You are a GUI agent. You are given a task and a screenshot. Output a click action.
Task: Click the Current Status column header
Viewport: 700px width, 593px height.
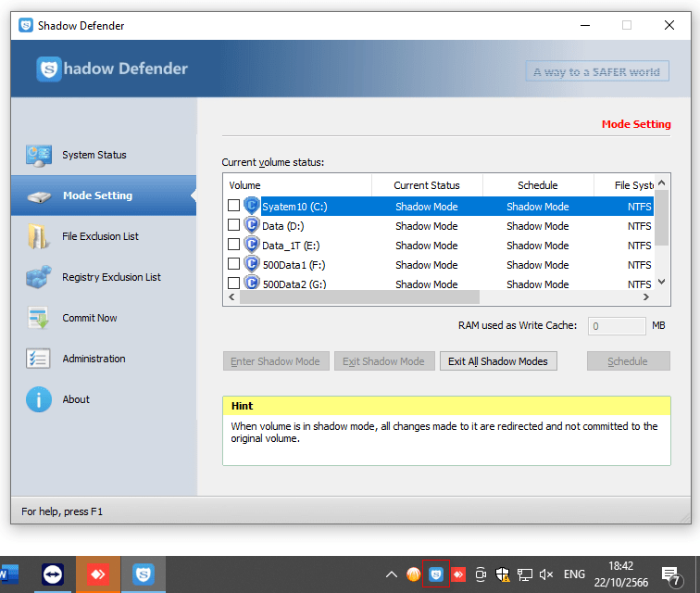click(x=427, y=185)
